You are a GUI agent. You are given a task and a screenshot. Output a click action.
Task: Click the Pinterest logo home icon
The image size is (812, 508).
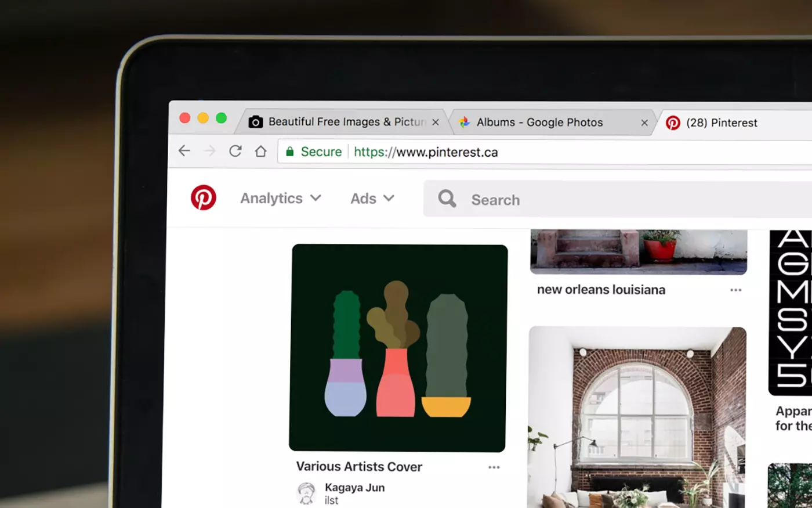[x=204, y=197]
